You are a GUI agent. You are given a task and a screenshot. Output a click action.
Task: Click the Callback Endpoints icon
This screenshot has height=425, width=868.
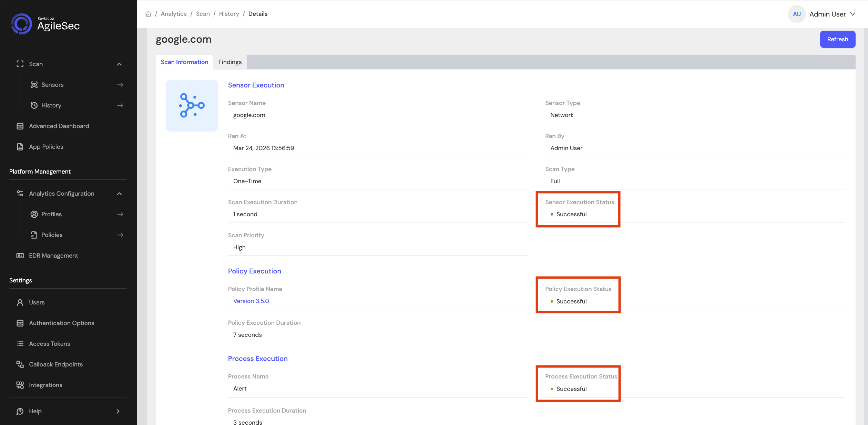click(20, 364)
